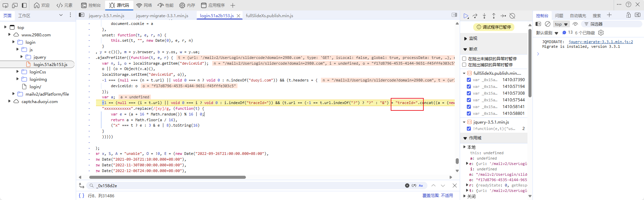This screenshot has width=644, height=200.
Task: Collapse jquery-3.5.1.min.js breakpoint group
Action: coord(464,122)
